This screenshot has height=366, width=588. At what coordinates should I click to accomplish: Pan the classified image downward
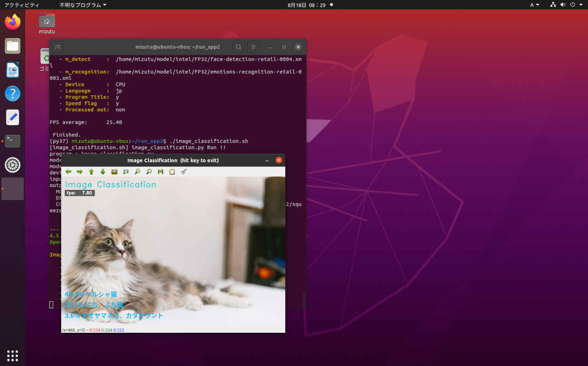[x=102, y=172]
